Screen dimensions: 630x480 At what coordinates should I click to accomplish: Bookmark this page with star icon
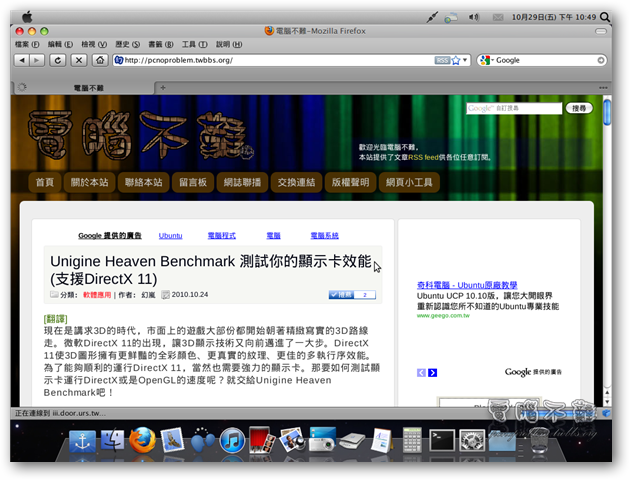tap(455, 60)
